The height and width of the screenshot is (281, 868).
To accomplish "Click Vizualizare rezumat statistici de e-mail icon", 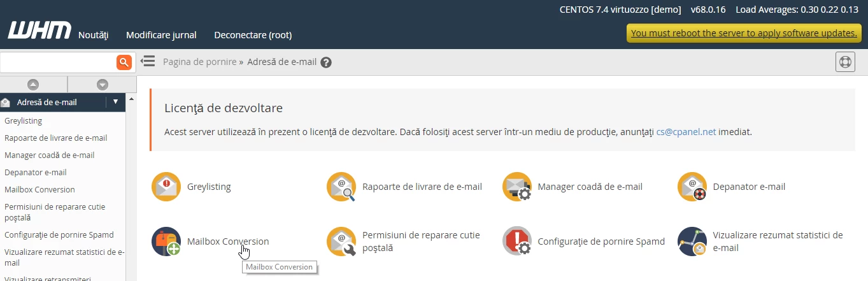I will click(x=692, y=241).
